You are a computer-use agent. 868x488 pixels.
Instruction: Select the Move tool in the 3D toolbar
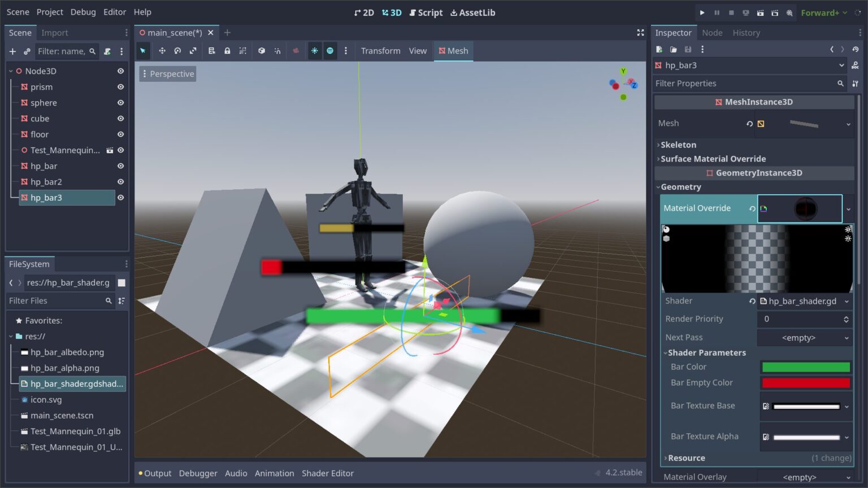click(162, 51)
